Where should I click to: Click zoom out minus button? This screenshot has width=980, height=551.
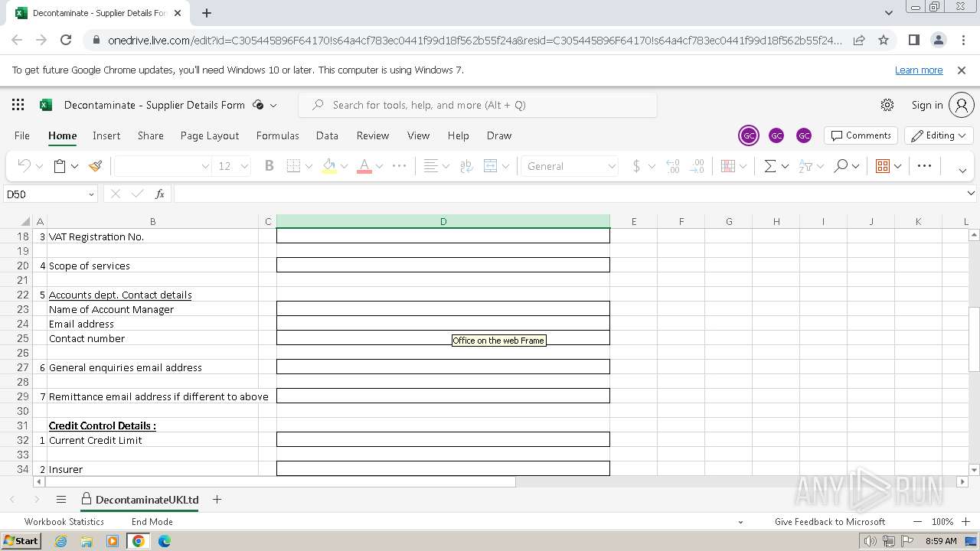[918, 522]
